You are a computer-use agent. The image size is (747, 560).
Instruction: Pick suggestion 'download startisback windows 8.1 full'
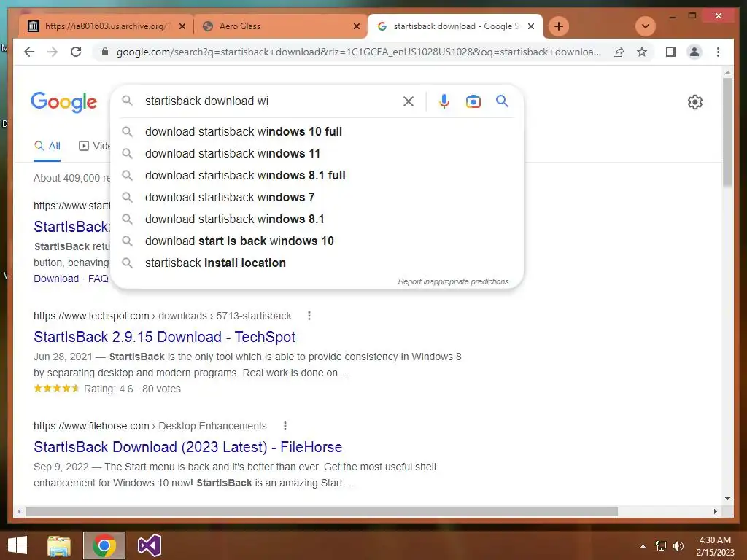317,175
